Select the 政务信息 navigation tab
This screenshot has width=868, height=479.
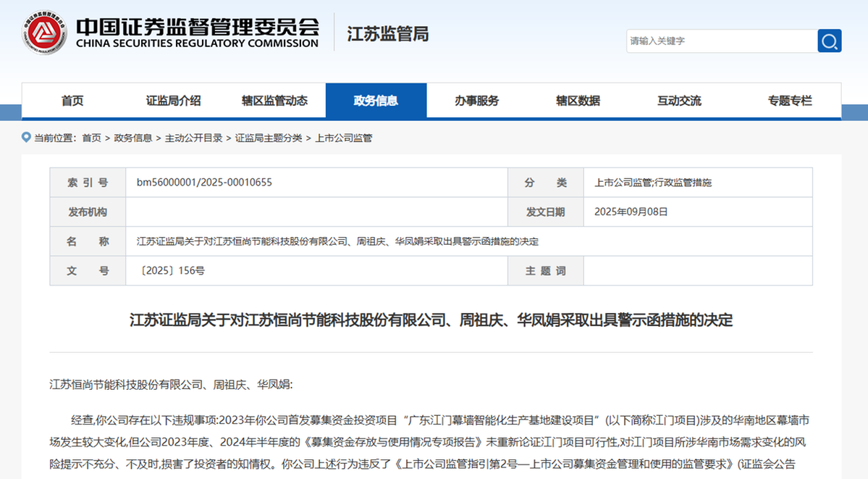pos(376,101)
